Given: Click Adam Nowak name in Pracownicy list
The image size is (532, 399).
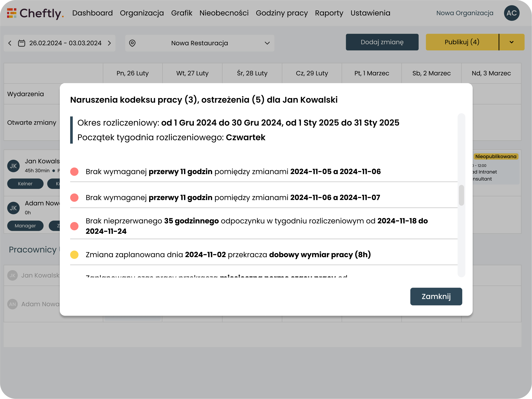Looking at the screenshot, I should pyautogui.click(x=40, y=304).
